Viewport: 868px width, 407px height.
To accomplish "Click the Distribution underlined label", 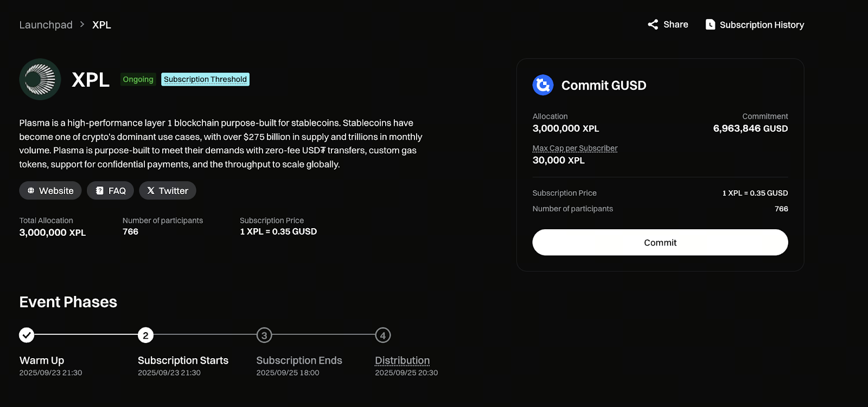I will pyautogui.click(x=402, y=360).
